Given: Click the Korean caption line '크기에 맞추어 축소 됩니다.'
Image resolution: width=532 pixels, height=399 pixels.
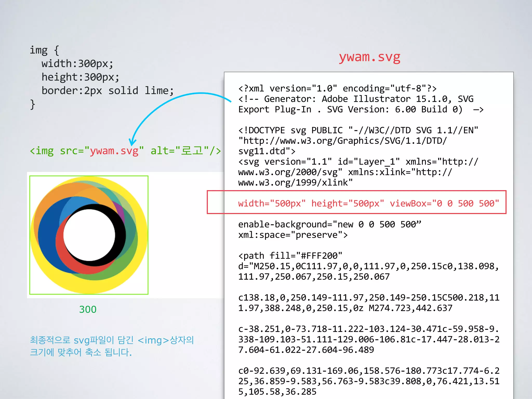Looking at the screenshot, I should [81, 352].
